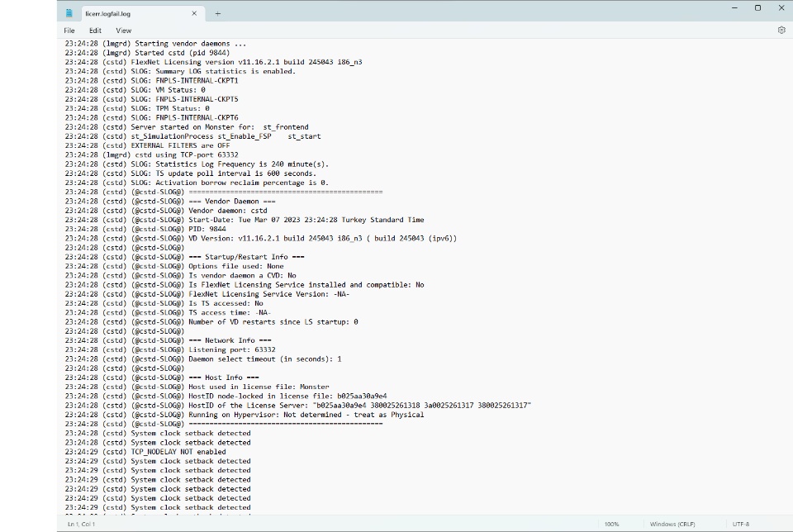Click 'Vendor daemon: cstd' line

(x=166, y=211)
